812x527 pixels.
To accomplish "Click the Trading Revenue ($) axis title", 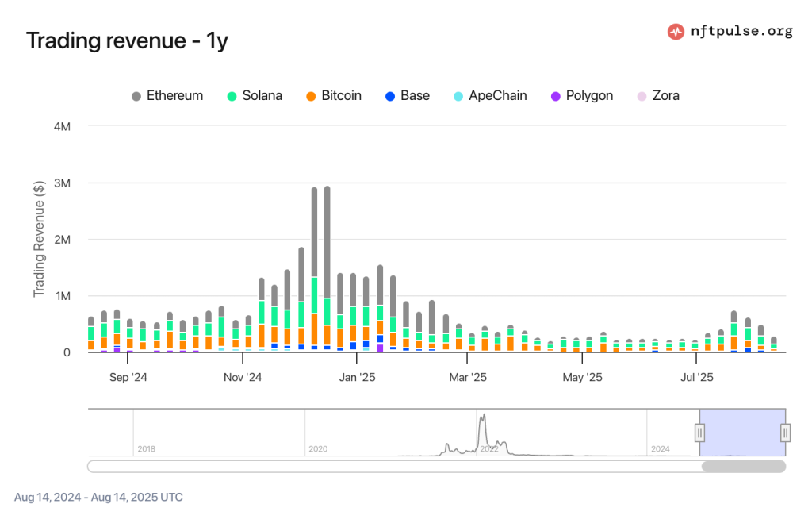I will coord(39,239).
